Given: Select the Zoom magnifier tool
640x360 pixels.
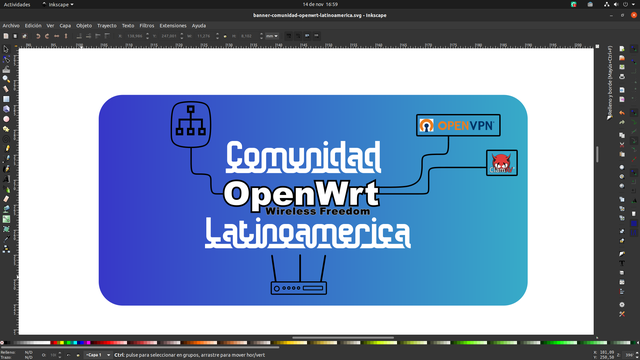Looking at the screenshot, I should tap(6, 79).
